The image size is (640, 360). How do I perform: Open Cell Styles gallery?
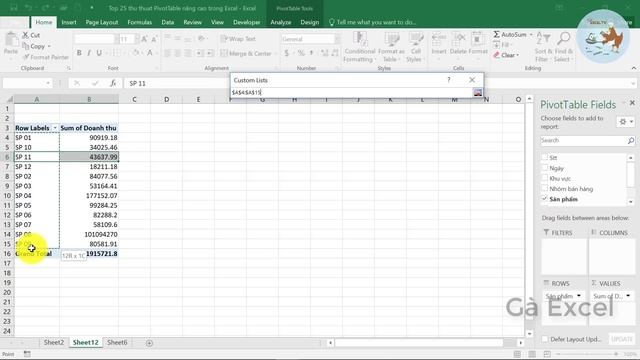pos(415,47)
